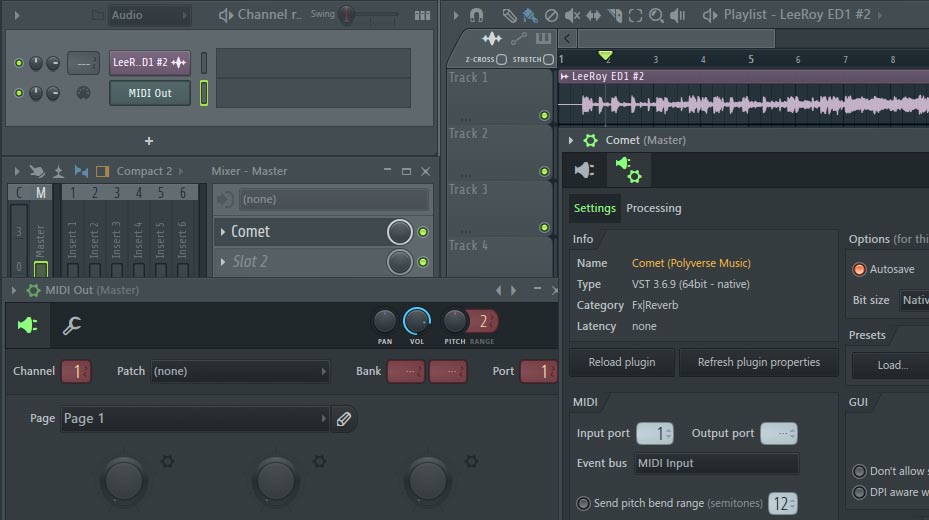This screenshot has height=520, width=929.
Task: Select the Mute tool in Playlist toolbar
Action: 572,15
